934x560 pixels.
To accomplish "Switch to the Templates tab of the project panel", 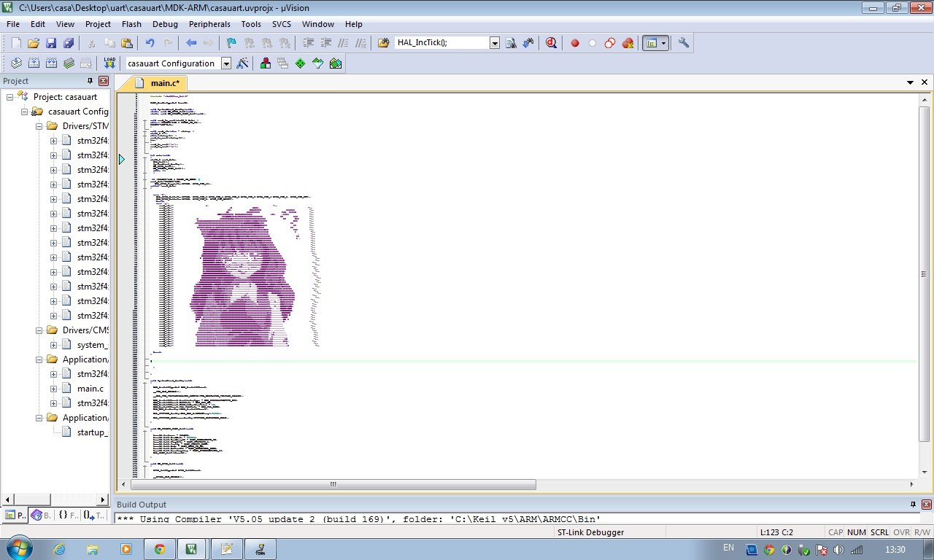I will pyautogui.click(x=94, y=515).
